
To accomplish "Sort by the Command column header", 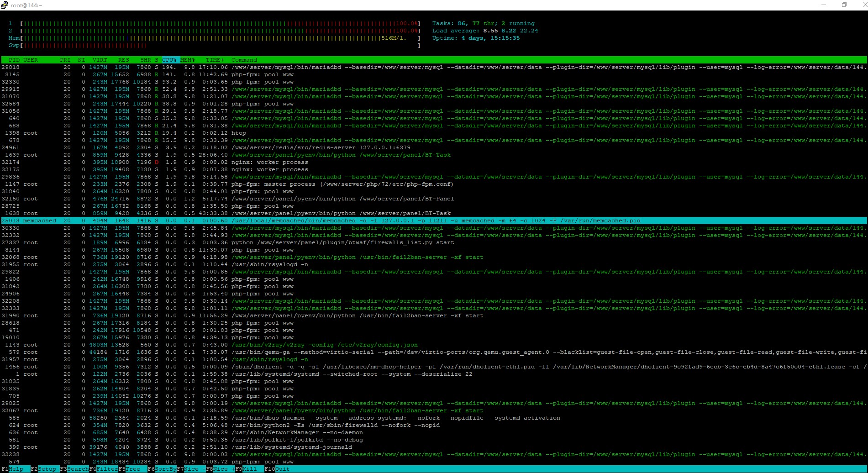I will [x=244, y=60].
